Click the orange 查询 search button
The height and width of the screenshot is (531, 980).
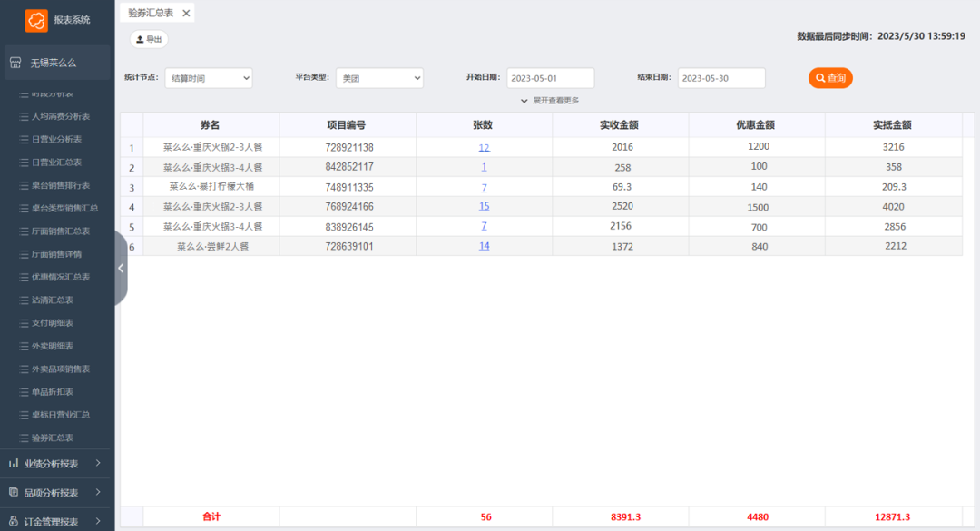pos(830,78)
